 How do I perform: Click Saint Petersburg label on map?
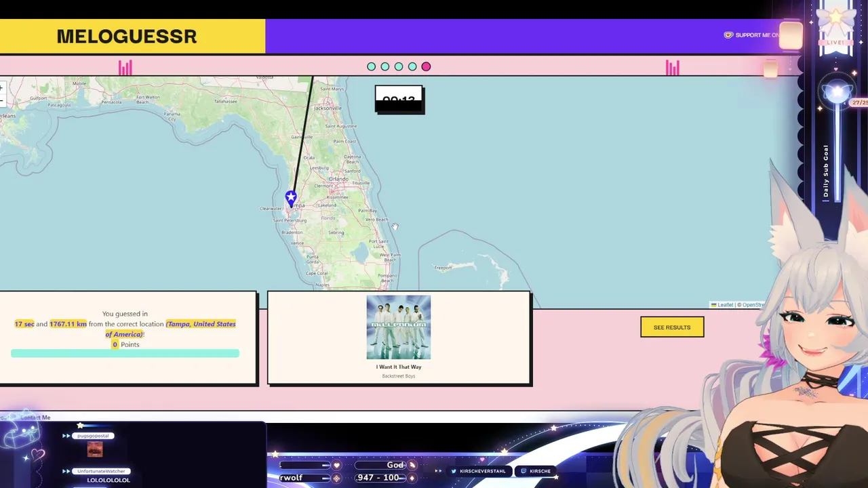tap(290, 220)
